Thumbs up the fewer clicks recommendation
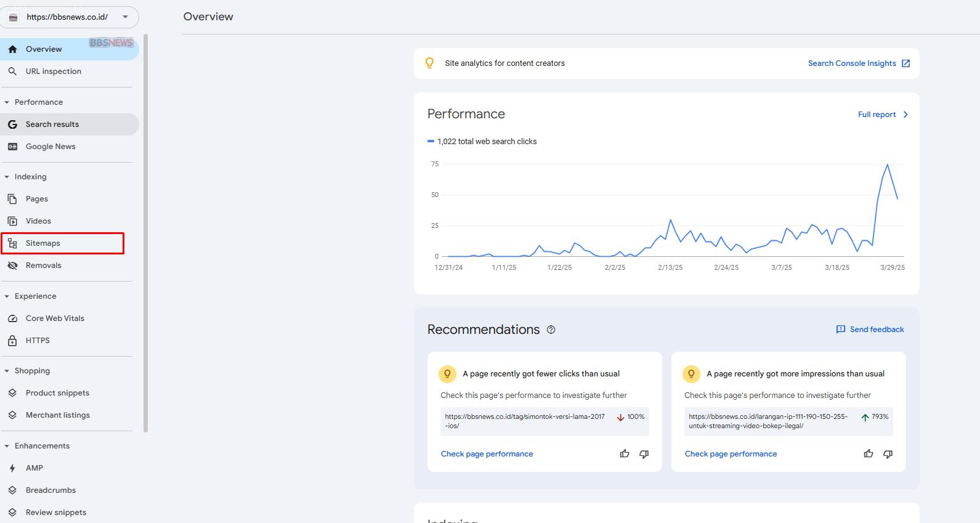The width and height of the screenshot is (980, 523). point(625,454)
